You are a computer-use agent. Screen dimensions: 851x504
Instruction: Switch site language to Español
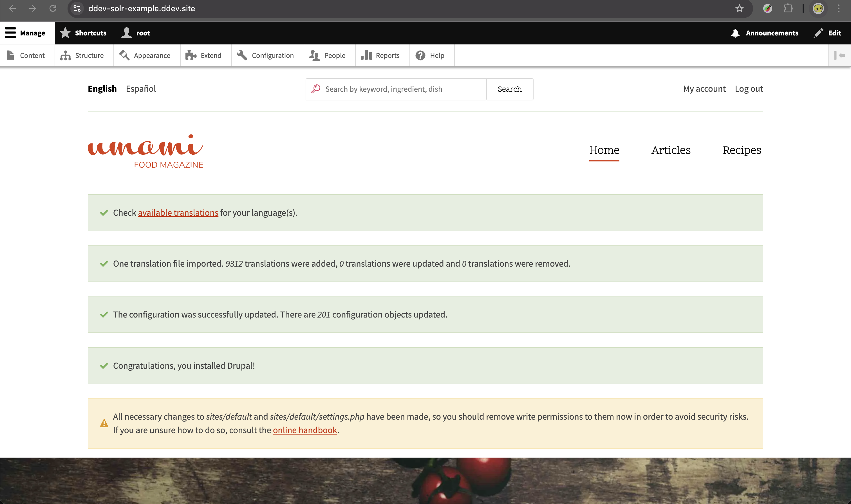coord(141,89)
